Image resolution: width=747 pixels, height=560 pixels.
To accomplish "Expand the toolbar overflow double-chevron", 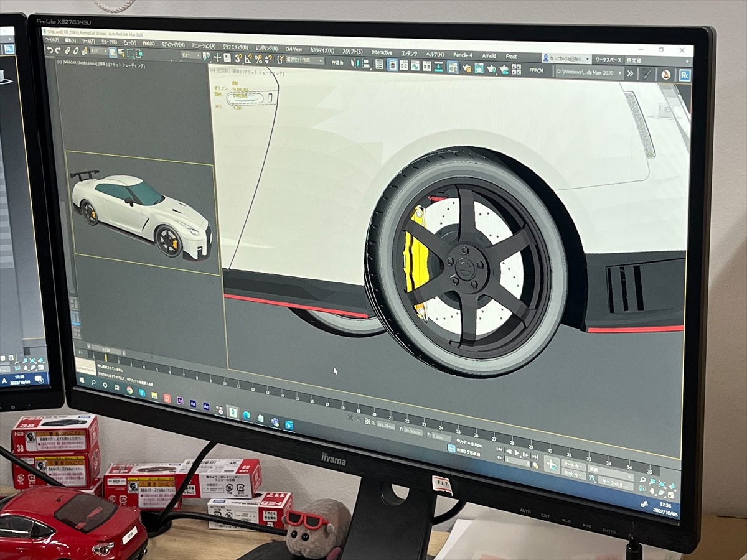I will (630, 73).
